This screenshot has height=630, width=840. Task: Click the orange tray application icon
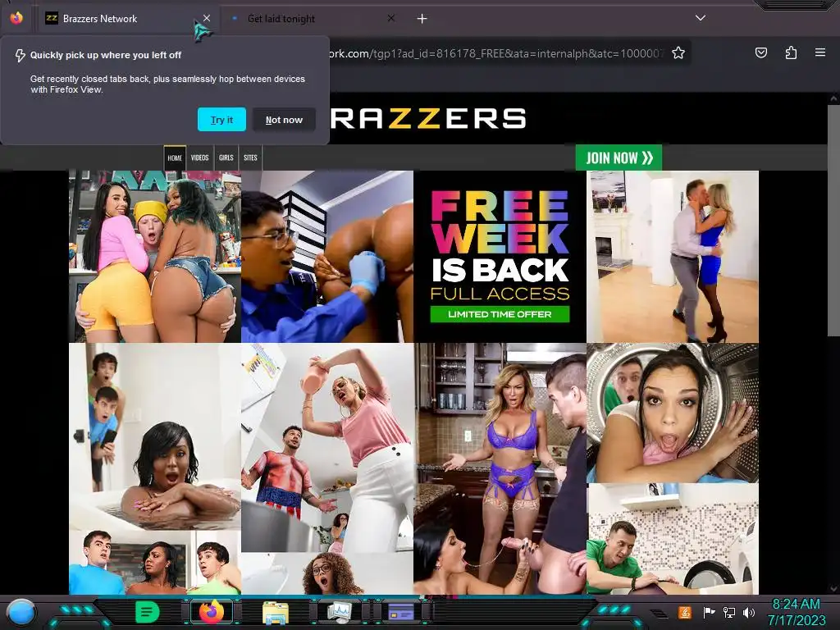684,612
